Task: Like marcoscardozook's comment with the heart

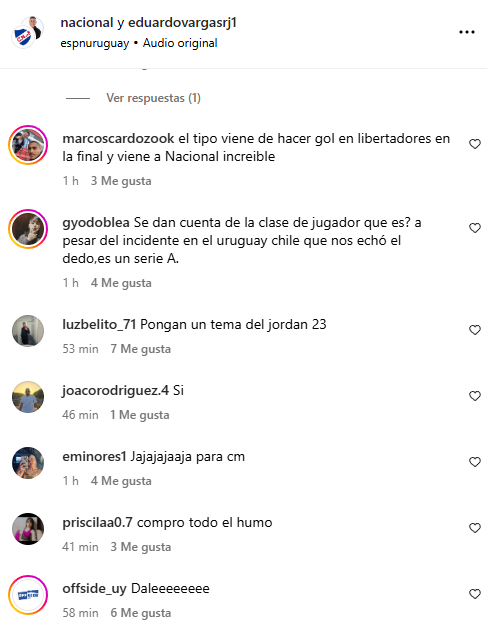Action: 475,144
